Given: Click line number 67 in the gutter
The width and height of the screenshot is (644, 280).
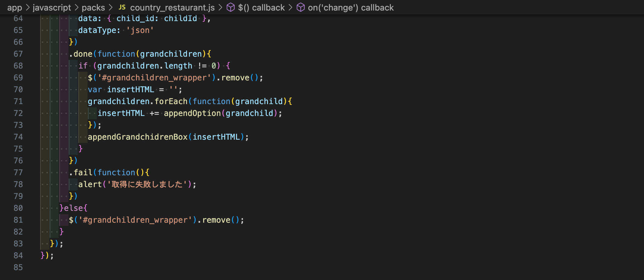Looking at the screenshot, I should coord(18,54).
